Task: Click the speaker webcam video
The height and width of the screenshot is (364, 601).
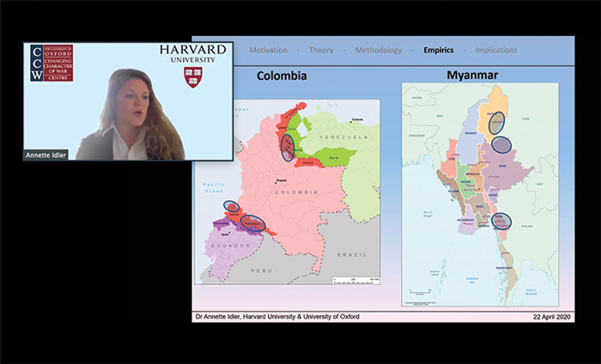Action: point(128,101)
